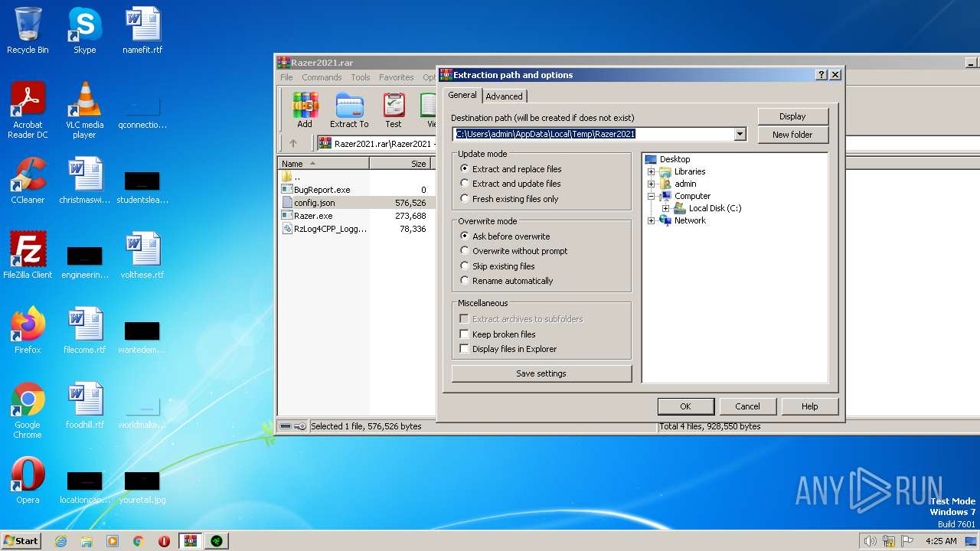Image resolution: width=980 pixels, height=551 pixels.
Task: Open Acrobat Reader DC shortcut
Action: pos(28,110)
